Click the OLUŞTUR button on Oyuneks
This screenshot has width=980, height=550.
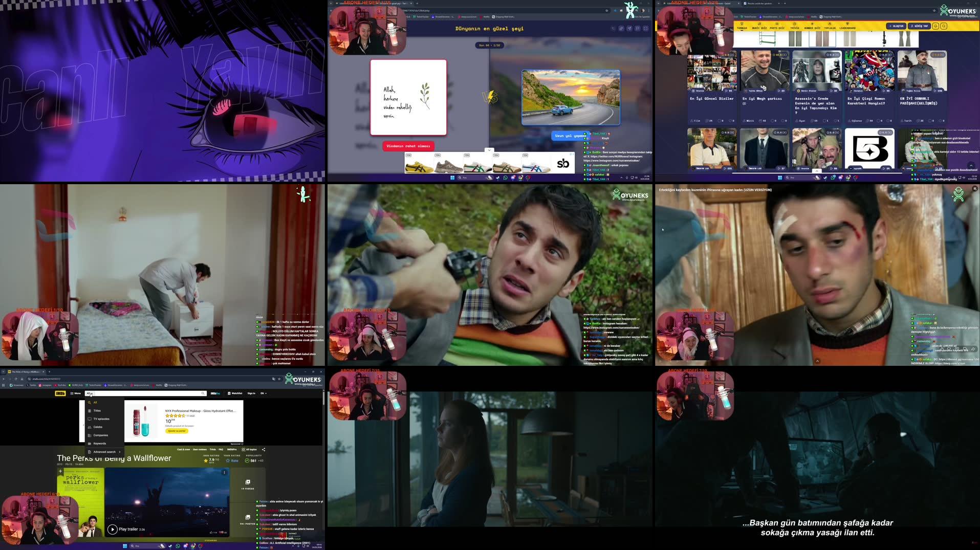coord(897,26)
